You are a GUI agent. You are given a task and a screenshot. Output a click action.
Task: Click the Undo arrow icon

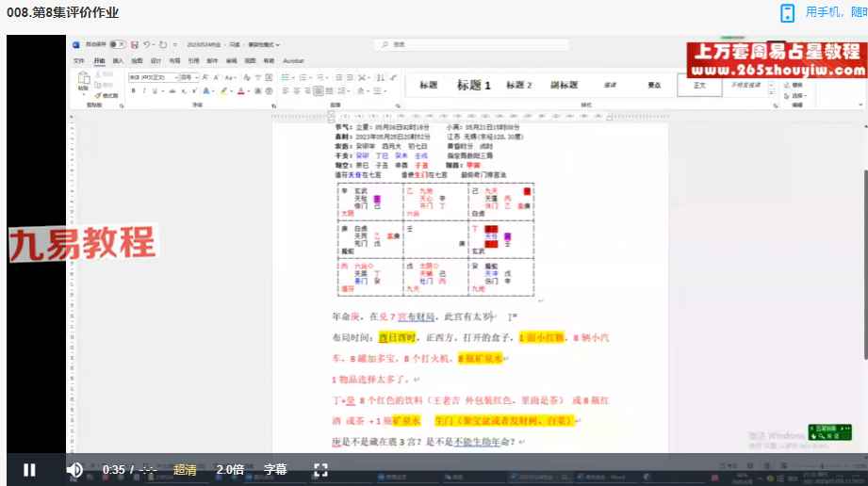pyautogui.click(x=147, y=44)
